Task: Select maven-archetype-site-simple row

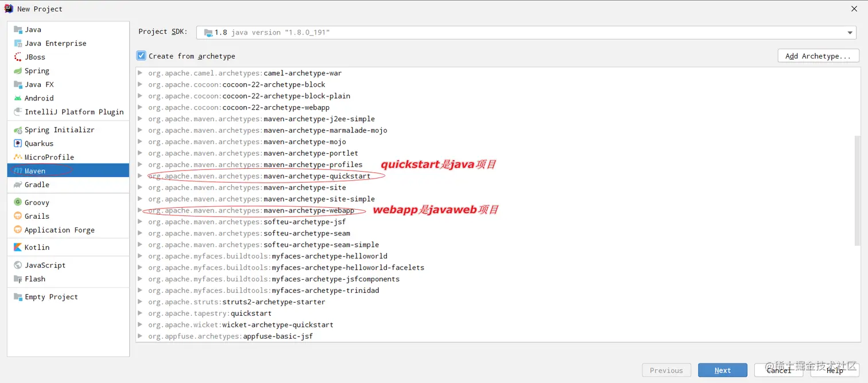Action: coord(495,199)
